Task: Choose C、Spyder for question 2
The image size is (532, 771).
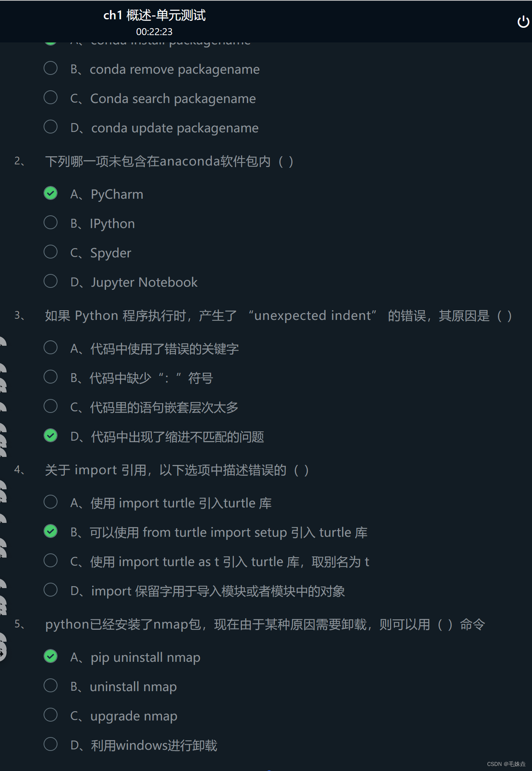Action: [x=50, y=251]
